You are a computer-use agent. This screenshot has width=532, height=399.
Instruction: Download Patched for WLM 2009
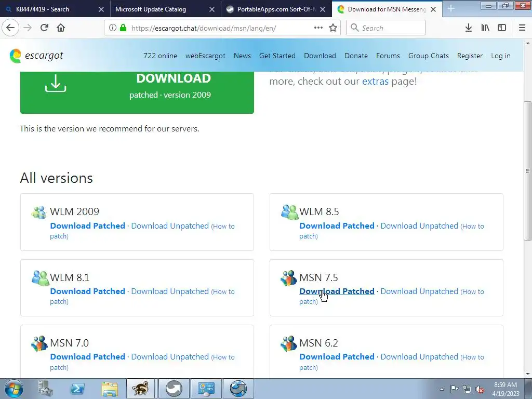point(87,225)
